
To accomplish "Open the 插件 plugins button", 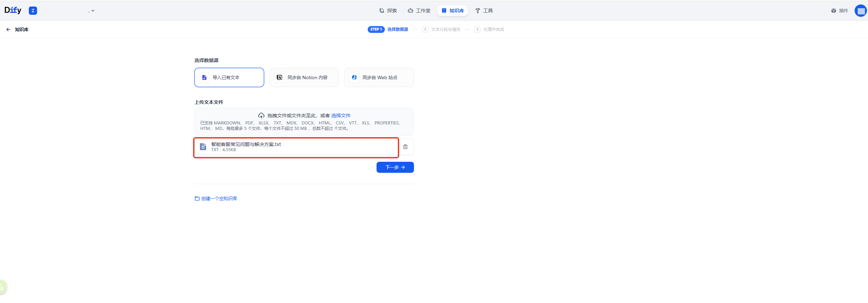I will pos(839,11).
